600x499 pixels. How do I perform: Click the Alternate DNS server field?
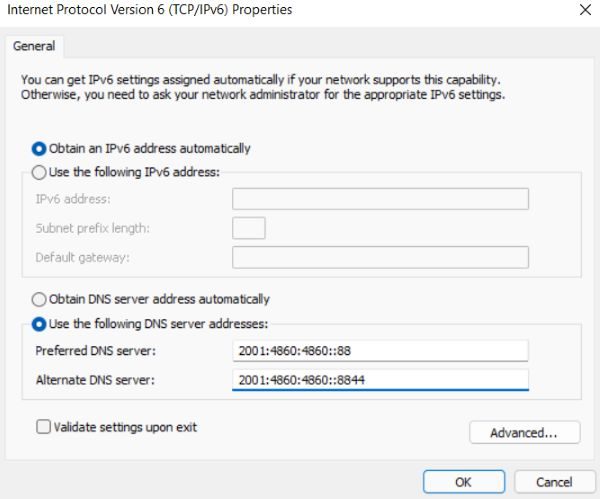380,380
